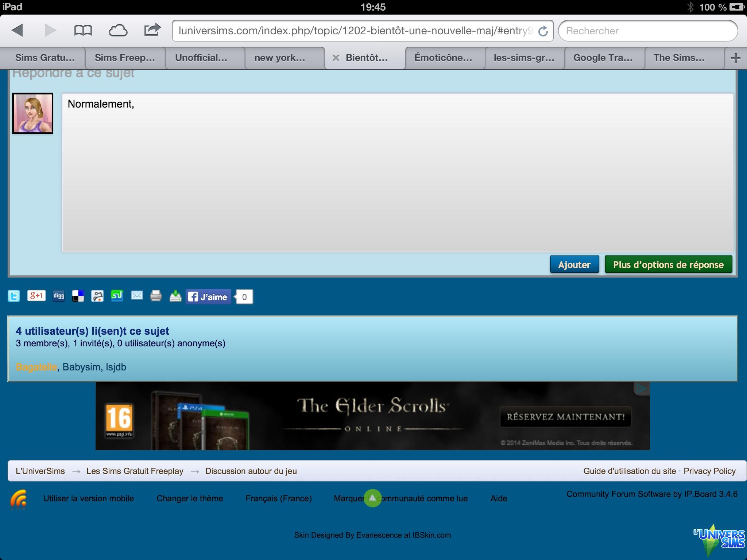
Task: Tap the Safari share arrow icon
Action: pos(152,30)
